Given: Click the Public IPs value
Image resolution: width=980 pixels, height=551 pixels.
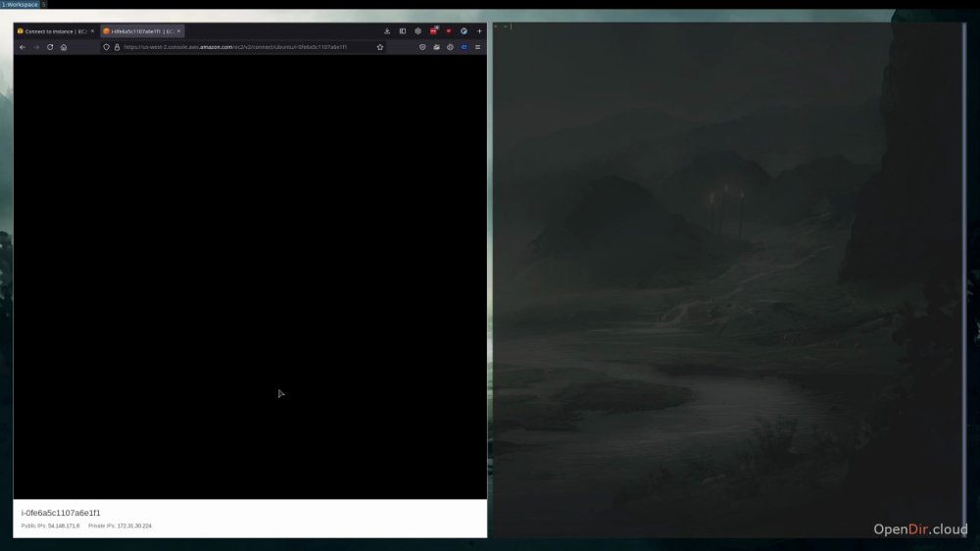Looking at the screenshot, I should [x=64, y=526].
